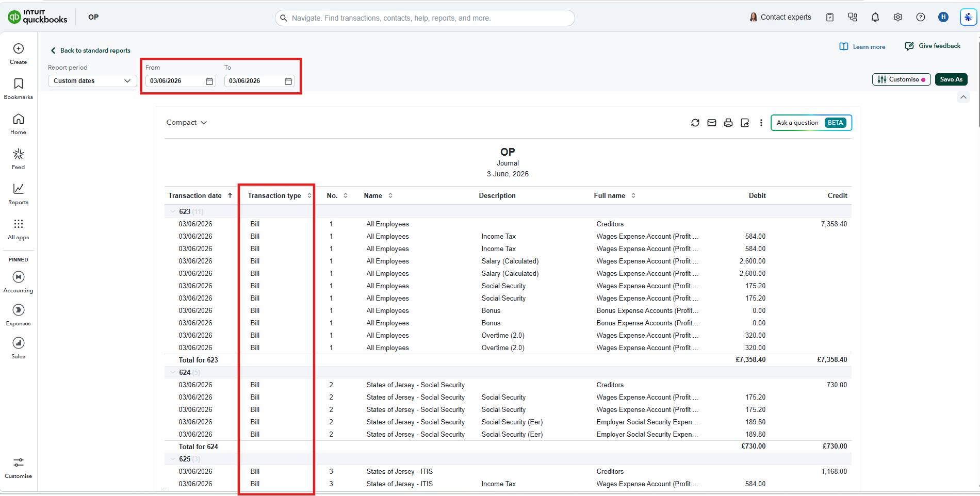Viewport: 980px width, 496px height.
Task: Export the report using export icon
Action: tap(745, 123)
